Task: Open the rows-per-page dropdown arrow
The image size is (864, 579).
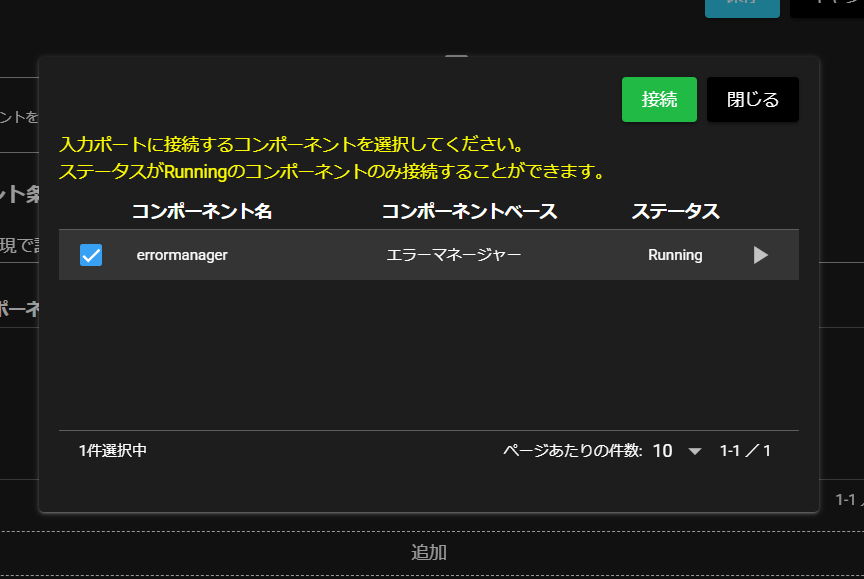Action: (x=695, y=451)
